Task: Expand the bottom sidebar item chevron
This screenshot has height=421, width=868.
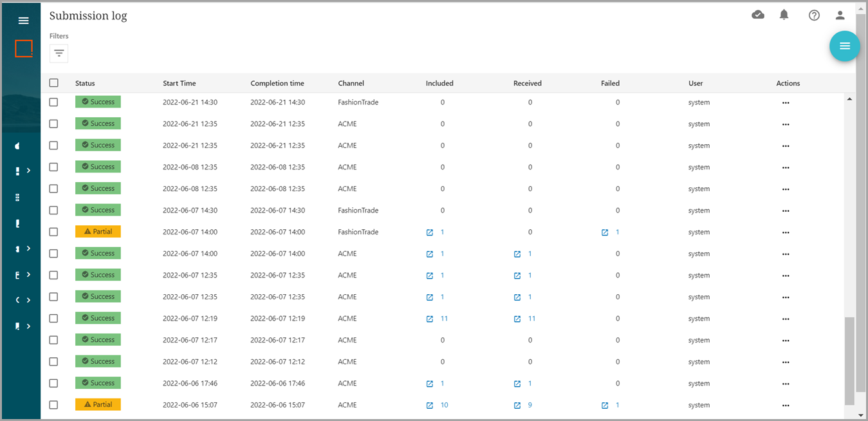Action: tap(29, 326)
